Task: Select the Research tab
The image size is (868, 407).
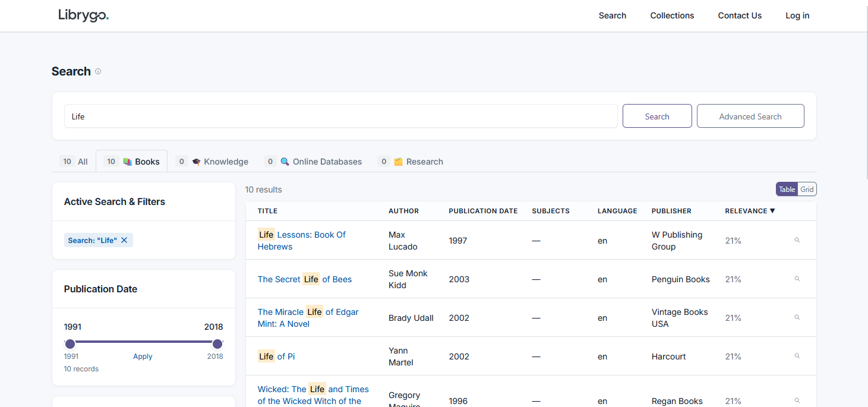Action: pos(411,162)
